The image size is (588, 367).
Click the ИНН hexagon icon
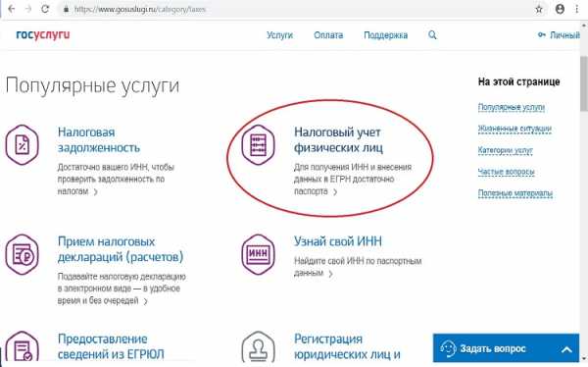(258, 254)
